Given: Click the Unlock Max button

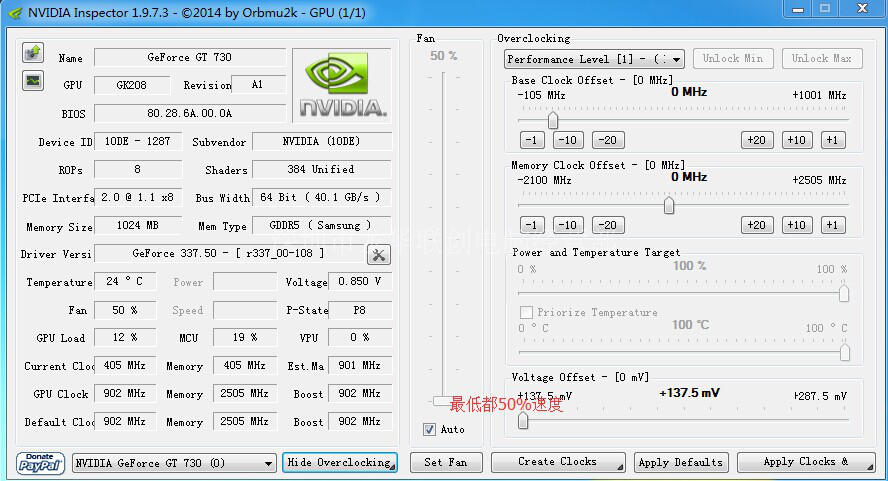Looking at the screenshot, I should pyautogui.click(x=822, y=58).
